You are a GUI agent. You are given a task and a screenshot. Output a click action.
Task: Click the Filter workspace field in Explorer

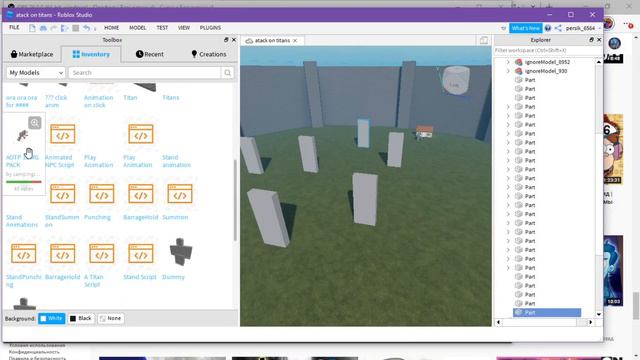[x=548, y=50]
